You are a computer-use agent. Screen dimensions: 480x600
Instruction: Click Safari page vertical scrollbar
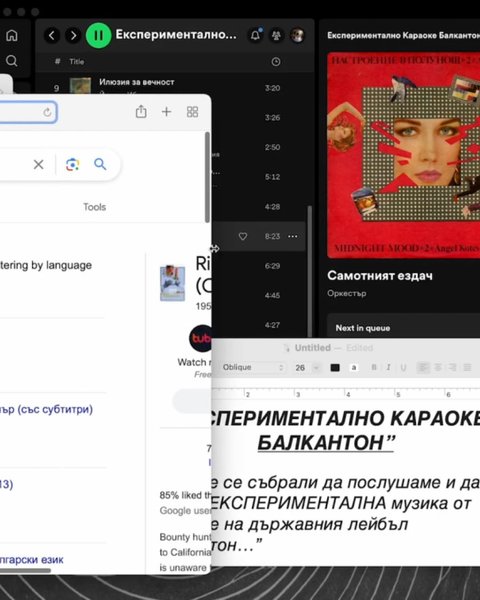pyautogui.click(x=207, y=177)
